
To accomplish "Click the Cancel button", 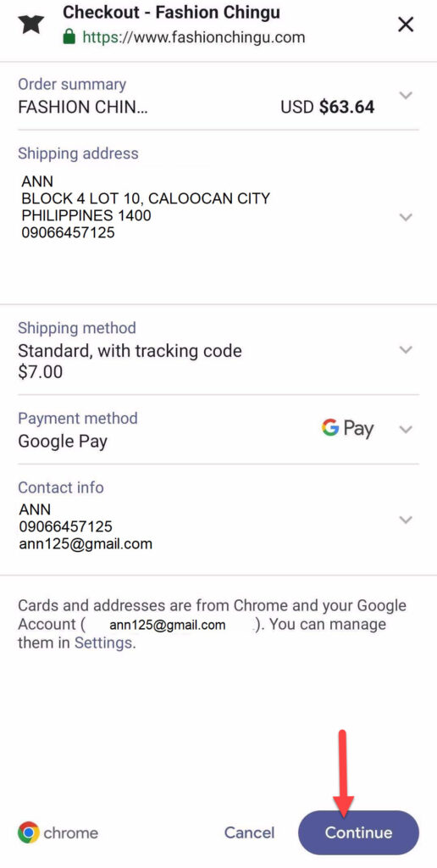I will click(249, 832).
